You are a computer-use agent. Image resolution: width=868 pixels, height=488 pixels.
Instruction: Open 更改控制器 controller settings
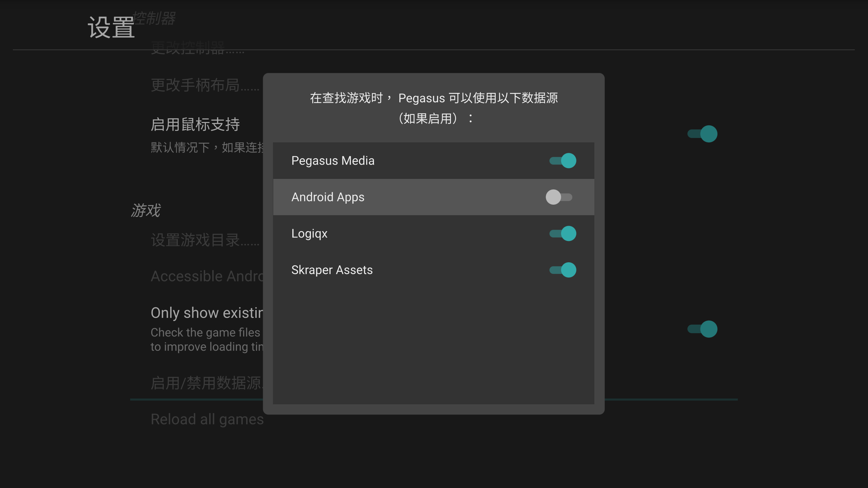197,48
